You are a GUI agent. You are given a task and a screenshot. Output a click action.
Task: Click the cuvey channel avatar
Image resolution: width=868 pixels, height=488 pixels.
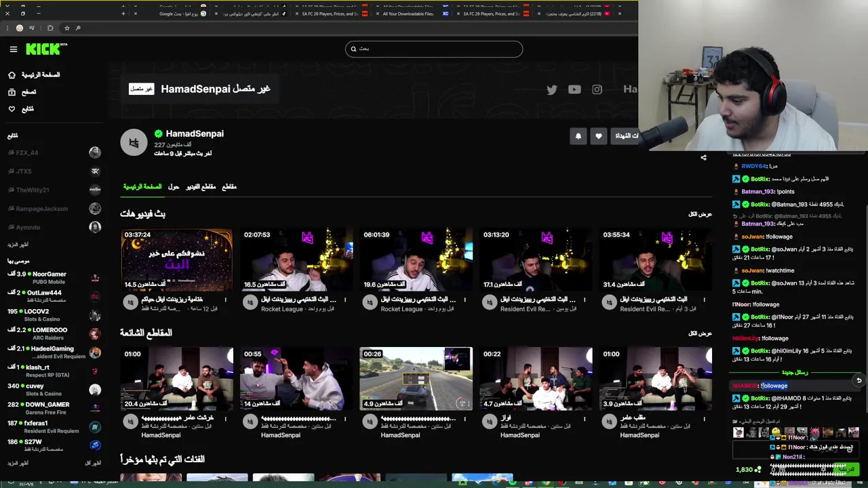tap(95, 390)
